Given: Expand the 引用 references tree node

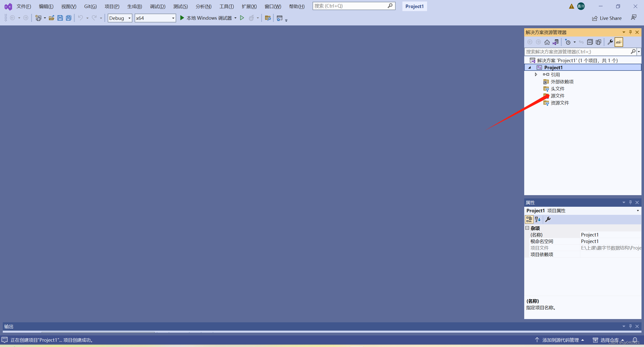Looking at the screenshot, I should click(x=536, y=75).
